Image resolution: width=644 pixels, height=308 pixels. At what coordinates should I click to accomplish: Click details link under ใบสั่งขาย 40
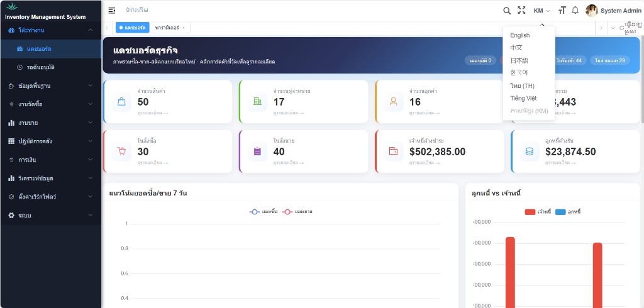(289, 163)
